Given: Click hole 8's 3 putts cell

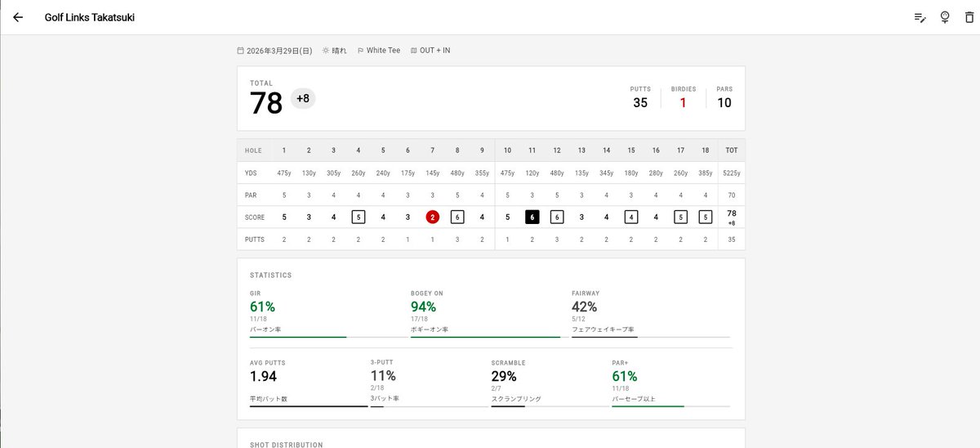Looking at the screenshot, I should (x=457, y=239).
